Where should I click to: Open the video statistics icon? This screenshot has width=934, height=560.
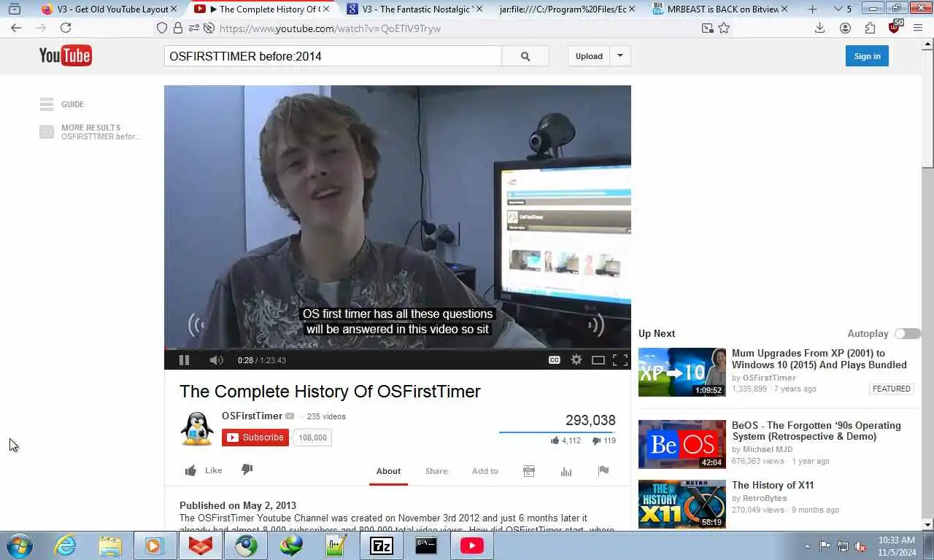(566, 471)
